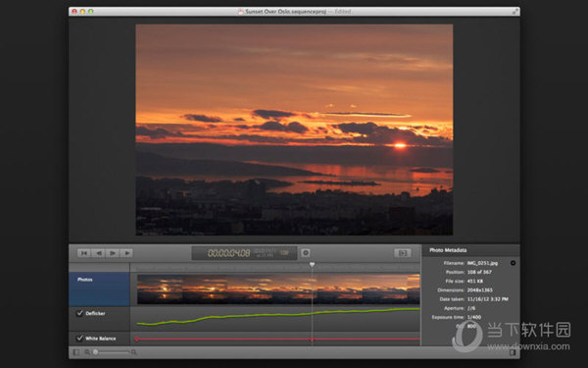Image resolution: width=588 pixels, height=368 pixels.
Task: Click the timeline zoom-in magnifier
Action: click(134, 352)
